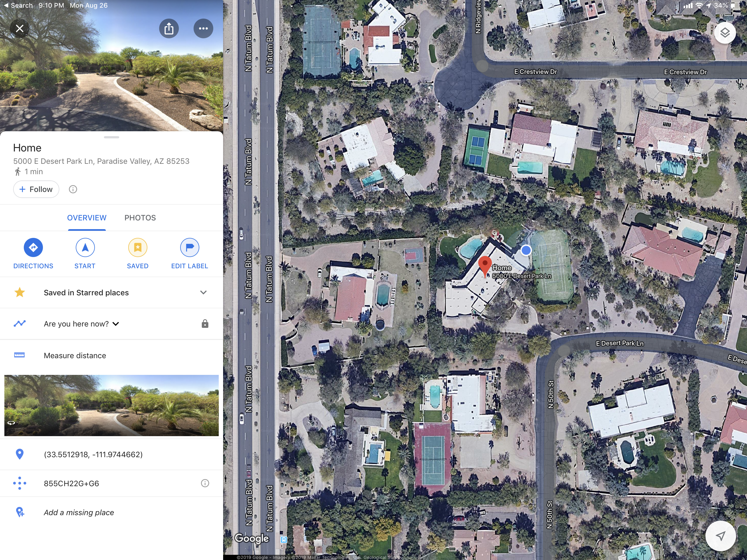Viewport: 747px width, 560px height.
Task: Start navigation with the START icon
Action: [x=85, y=247]
